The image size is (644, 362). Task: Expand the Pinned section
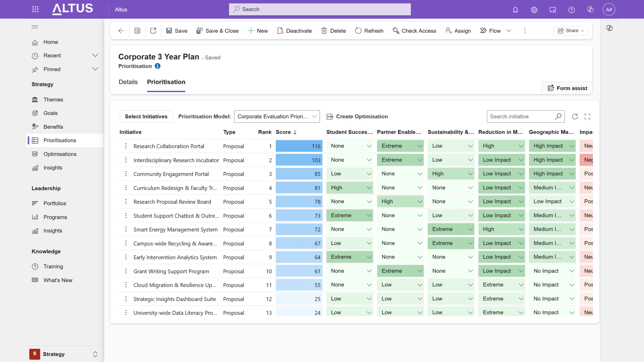[95, 69]
